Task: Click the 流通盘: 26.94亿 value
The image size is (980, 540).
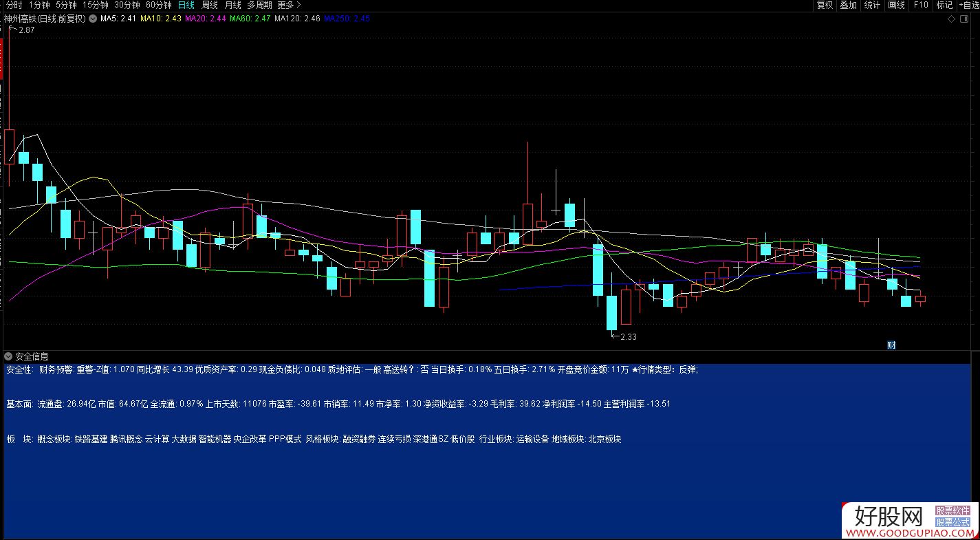Action: pos(66,404)
